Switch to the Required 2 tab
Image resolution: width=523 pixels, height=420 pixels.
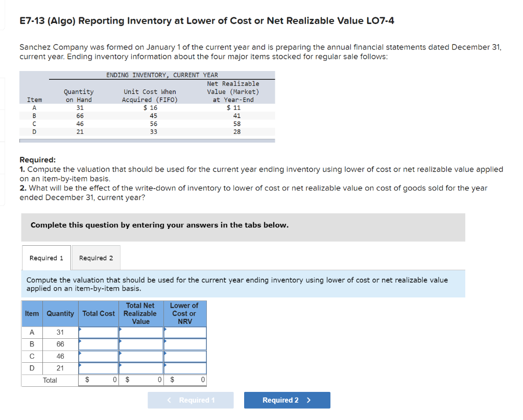(x=96, y=258)
